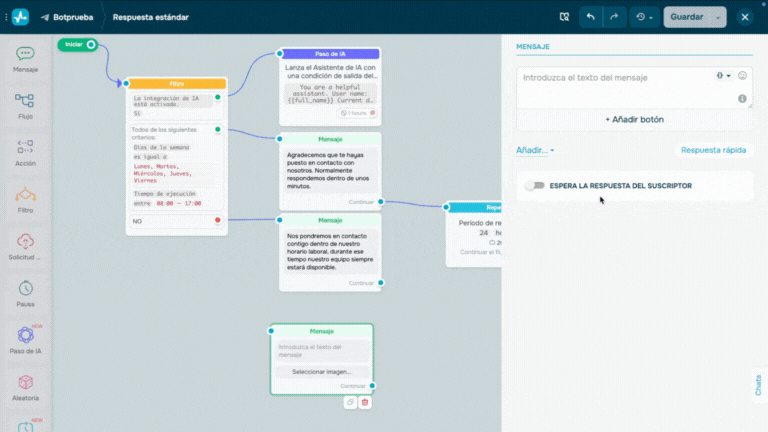Delete selected Mensaje block with trash icon
Screen dimensions: 768x432
pyautogui.click(x=365, y=402)
